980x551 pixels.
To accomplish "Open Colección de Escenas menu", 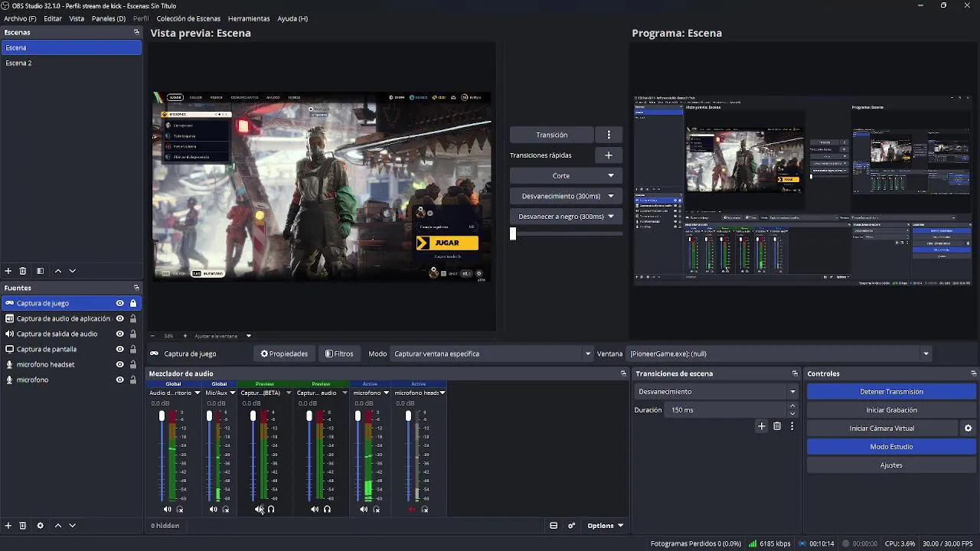I will 188,18.
